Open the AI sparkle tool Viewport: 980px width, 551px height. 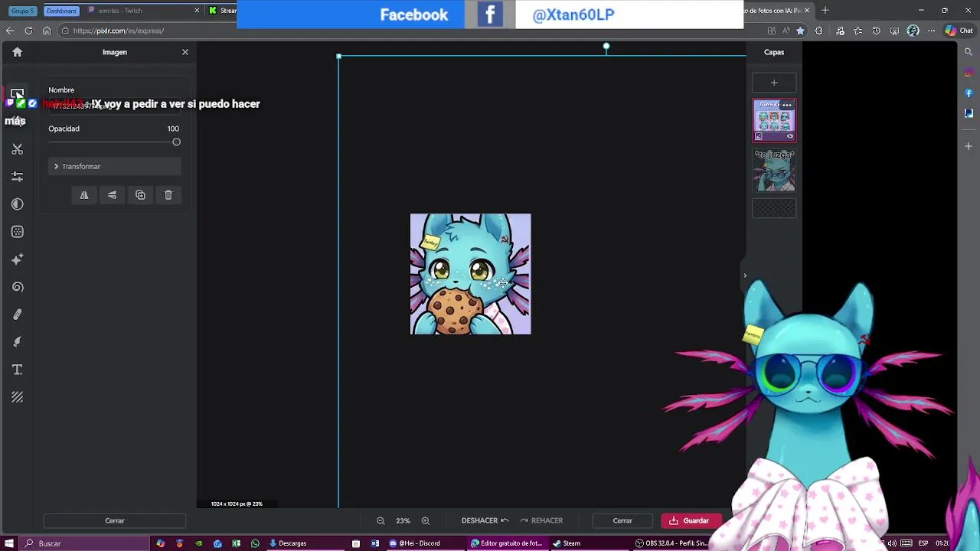(x=17, y=259)
